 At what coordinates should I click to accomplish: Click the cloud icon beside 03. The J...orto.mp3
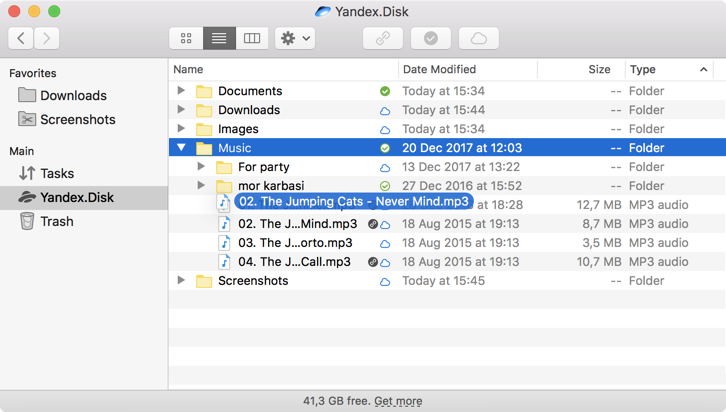pyautogui.click(x=385, y=243)
